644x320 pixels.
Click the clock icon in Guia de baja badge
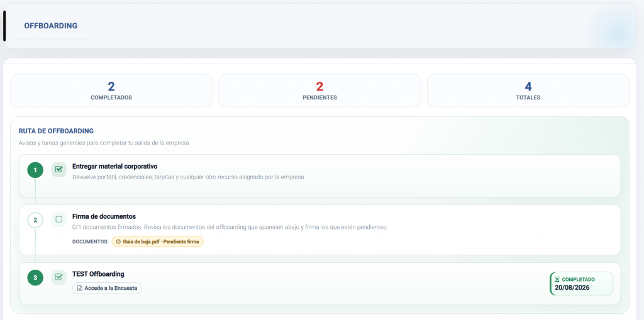pyautogui.click(x=119, y=242)
